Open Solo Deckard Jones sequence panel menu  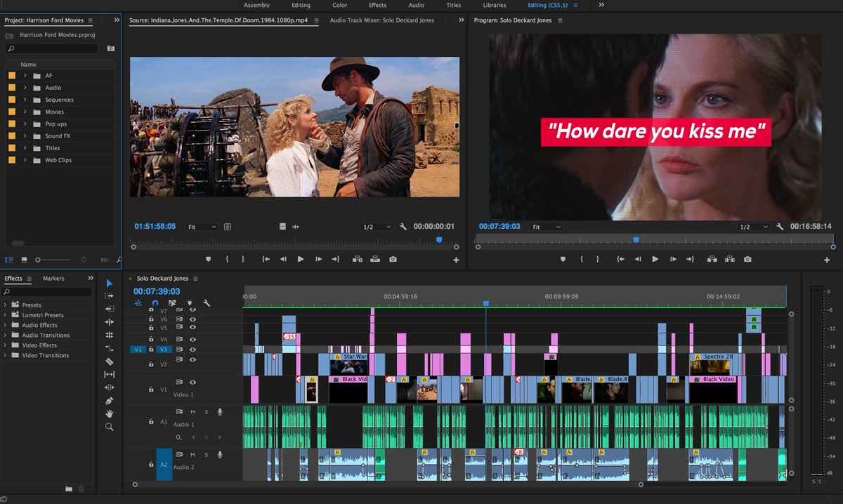[195, 279]
